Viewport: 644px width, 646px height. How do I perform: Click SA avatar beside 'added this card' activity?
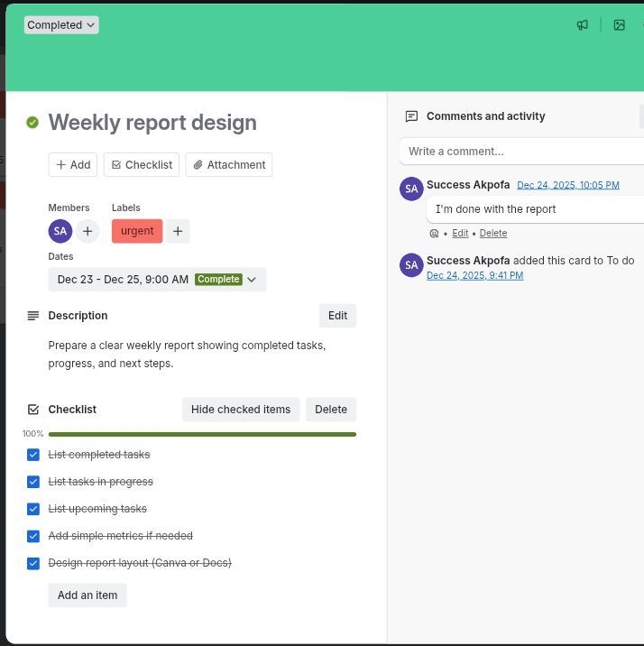click(x=411, y=265)
